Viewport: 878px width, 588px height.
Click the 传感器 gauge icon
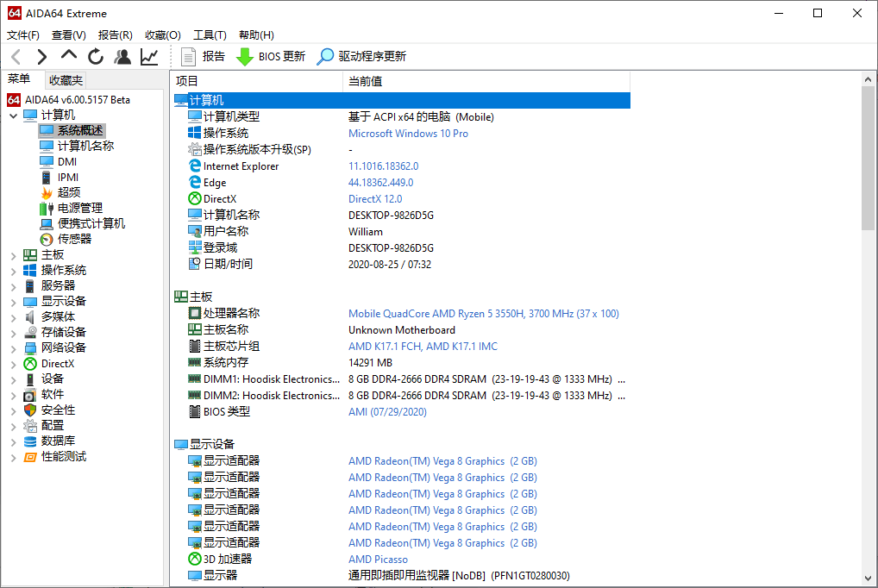[47, 240]
